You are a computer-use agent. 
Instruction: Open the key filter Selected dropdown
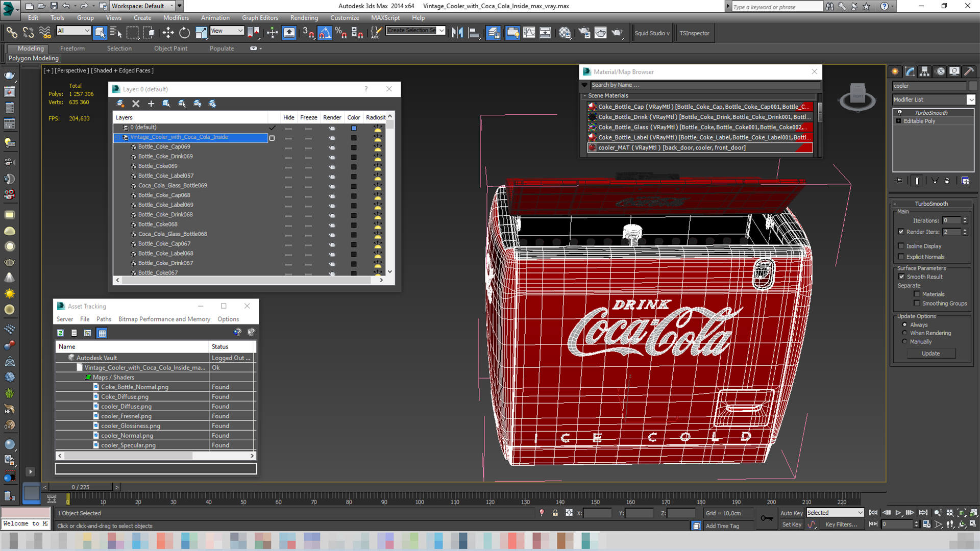[835, 513]
